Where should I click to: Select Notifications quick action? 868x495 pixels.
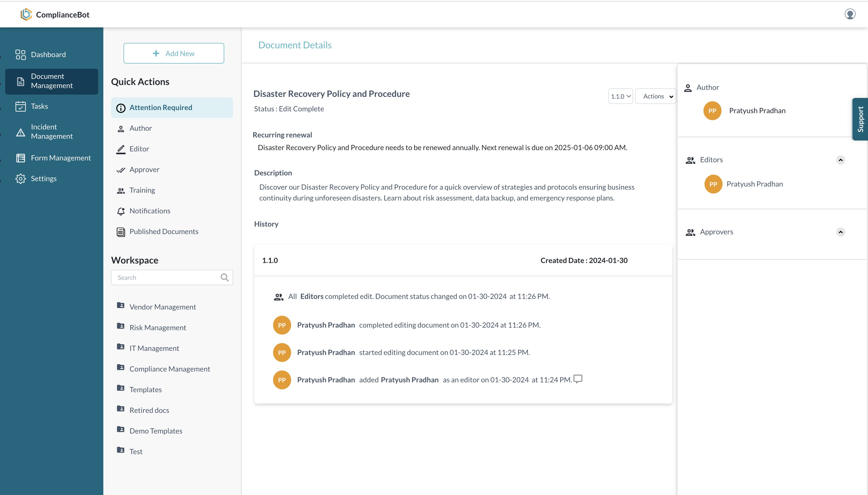(150, 211)
